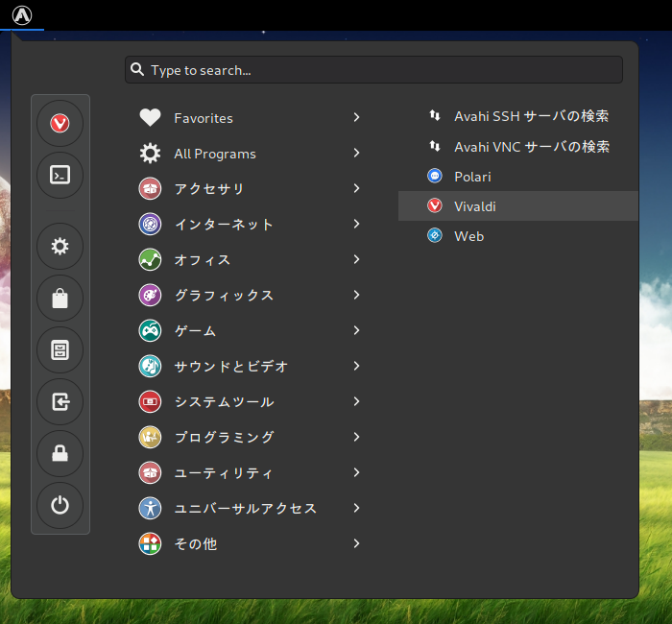
Task: Click the ユニバーサルアクセス accessibility icon
Action: 150,508
